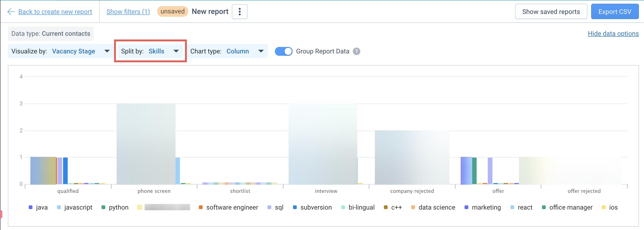Toggle the javascript legend swatch
The image size is (644, 230).
pyautogui.click(x=59, y=207)
